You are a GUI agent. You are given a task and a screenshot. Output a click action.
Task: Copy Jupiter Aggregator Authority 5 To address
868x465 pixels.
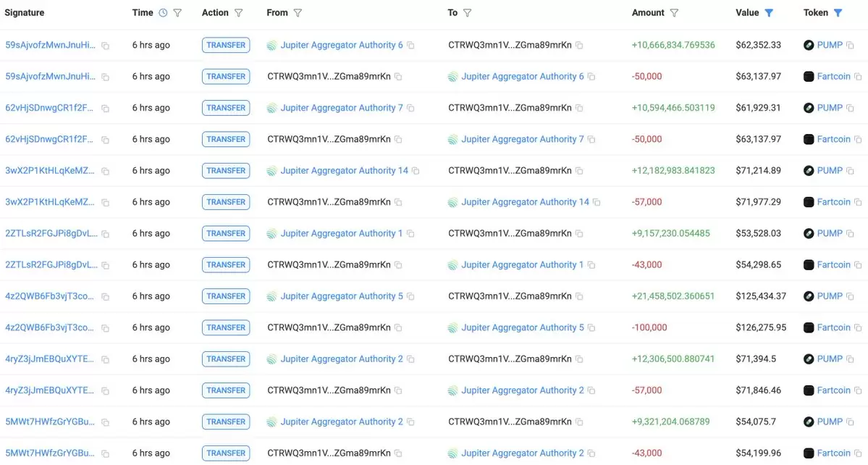[x=591, y=327]
